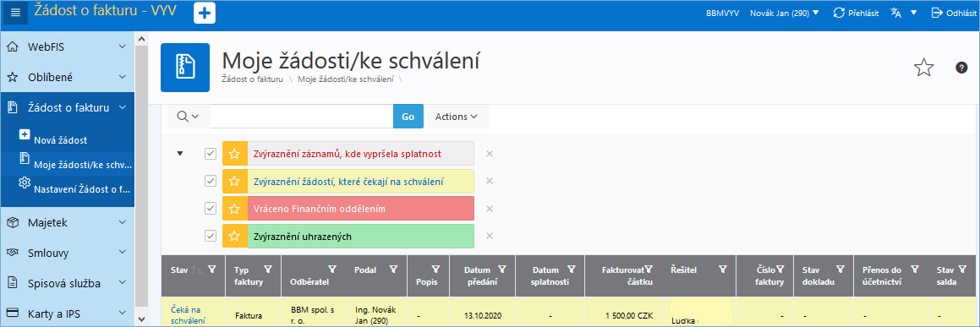Open the language translation icon menu
The width and height of the screenshot is (980, 327).
(x=897, y=13)
